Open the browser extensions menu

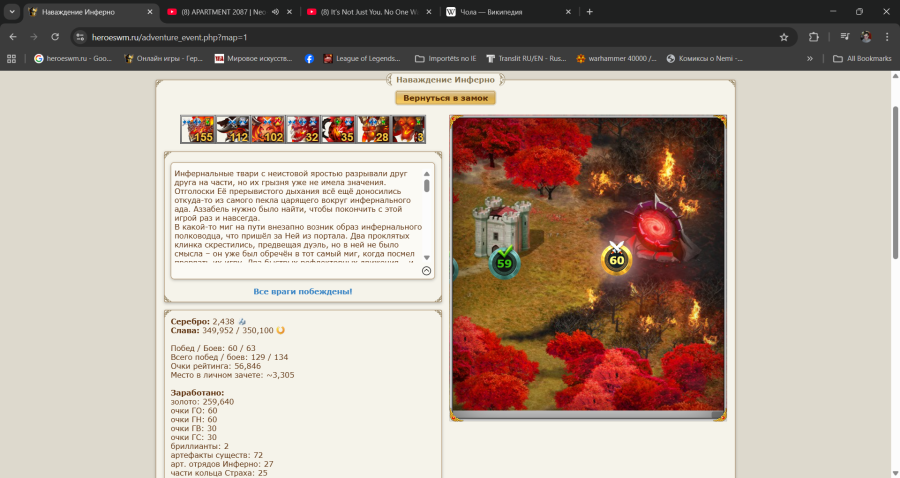pyautogui.click(x=813, y=37)
